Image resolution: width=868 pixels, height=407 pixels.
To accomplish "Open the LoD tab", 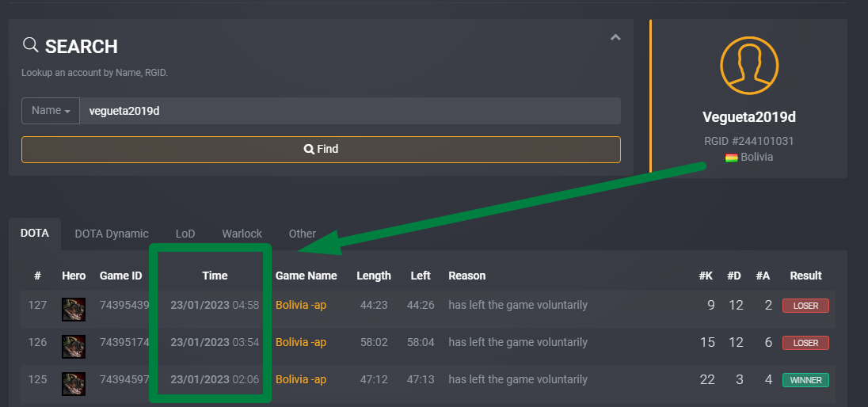I will tap(185, 234).
